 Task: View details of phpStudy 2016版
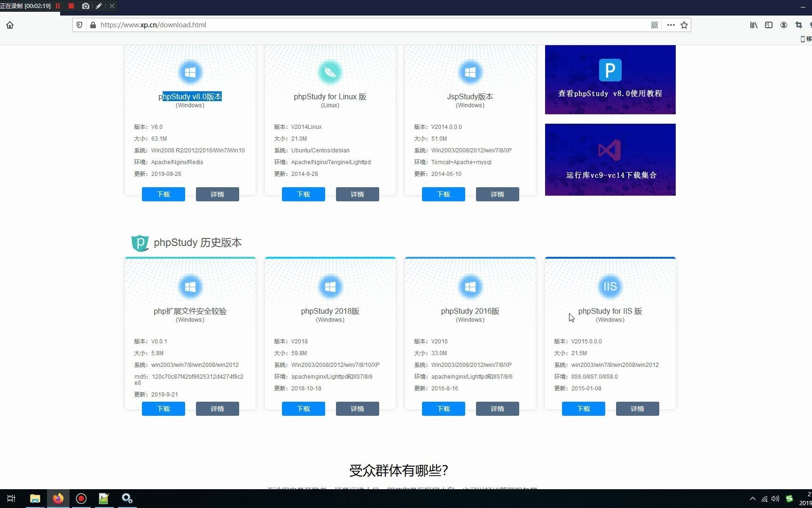point(498,409)
